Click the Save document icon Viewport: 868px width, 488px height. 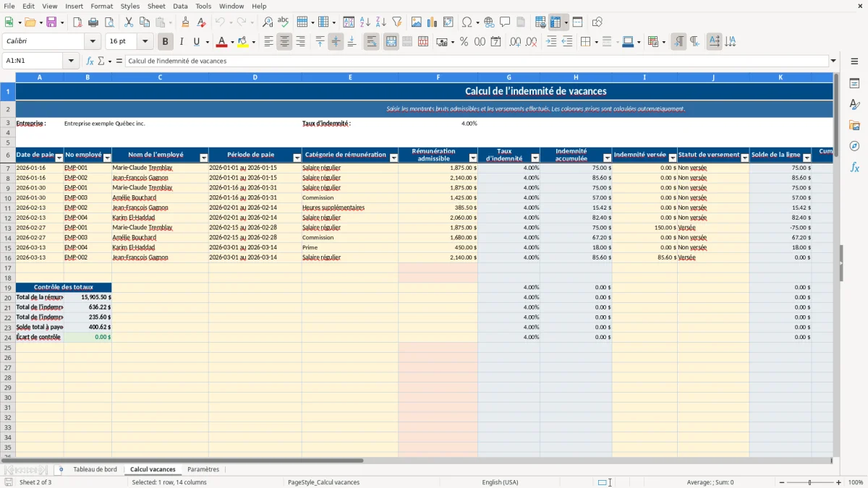tap(51, 22)
